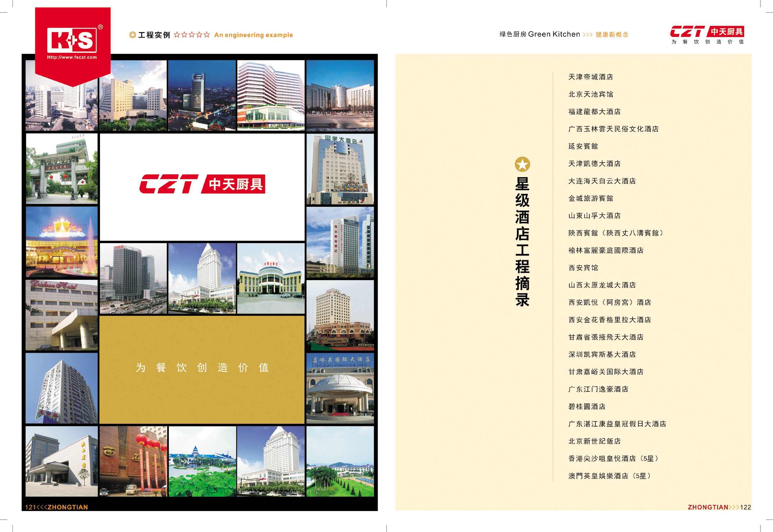Click the Kempinski hotel tower photo
The height and width of the screenshot is (532, 773).
click(x=340, y=242)
